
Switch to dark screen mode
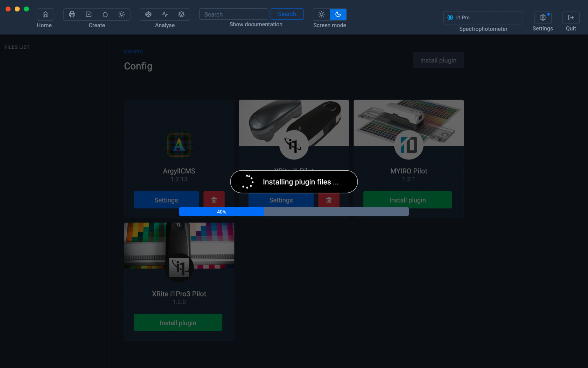[x=338, y=14]
